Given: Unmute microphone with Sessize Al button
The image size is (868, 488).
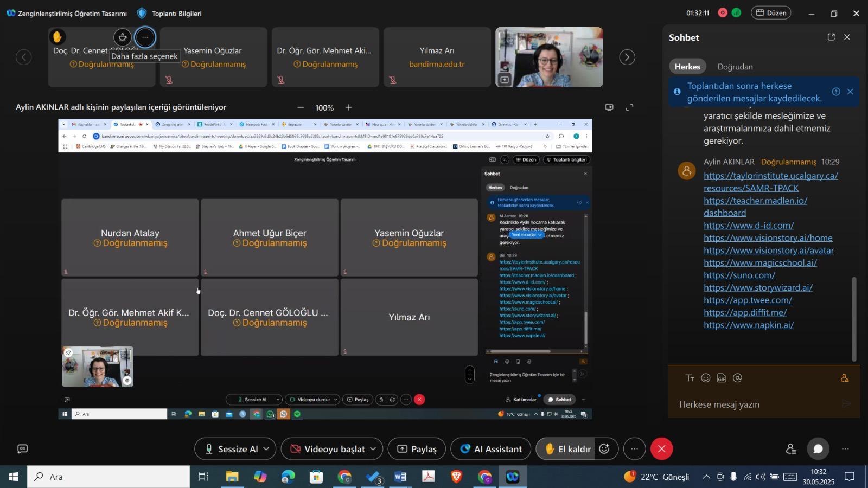Looking at the screenshot, I should tap(231, 449).
